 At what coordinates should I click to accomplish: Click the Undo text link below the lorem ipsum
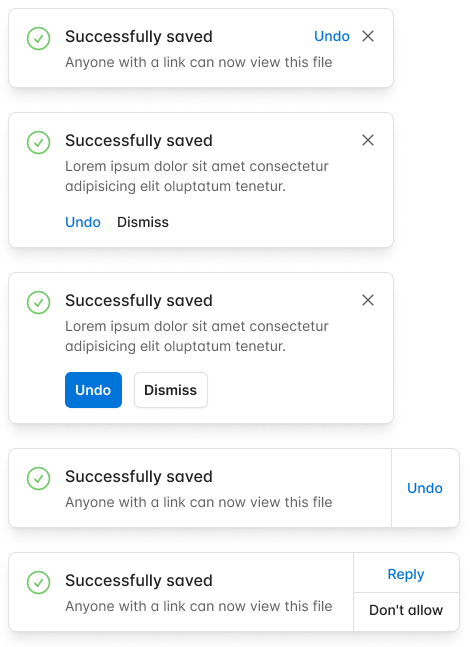point(83,222)
